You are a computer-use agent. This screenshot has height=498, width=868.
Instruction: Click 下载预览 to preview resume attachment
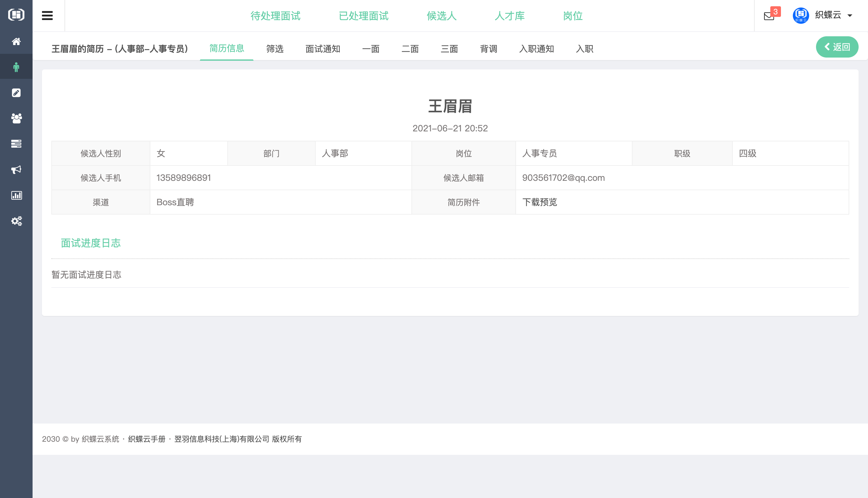540,202
